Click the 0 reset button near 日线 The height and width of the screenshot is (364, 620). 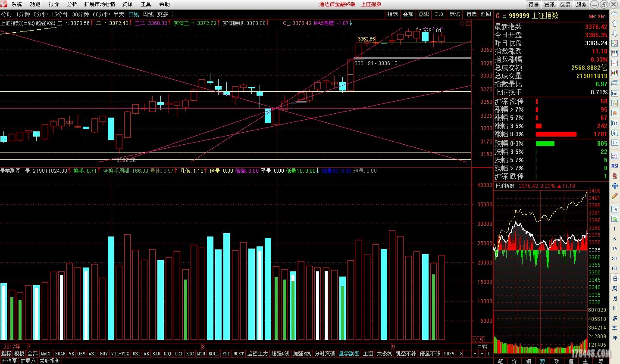[489, 354]
